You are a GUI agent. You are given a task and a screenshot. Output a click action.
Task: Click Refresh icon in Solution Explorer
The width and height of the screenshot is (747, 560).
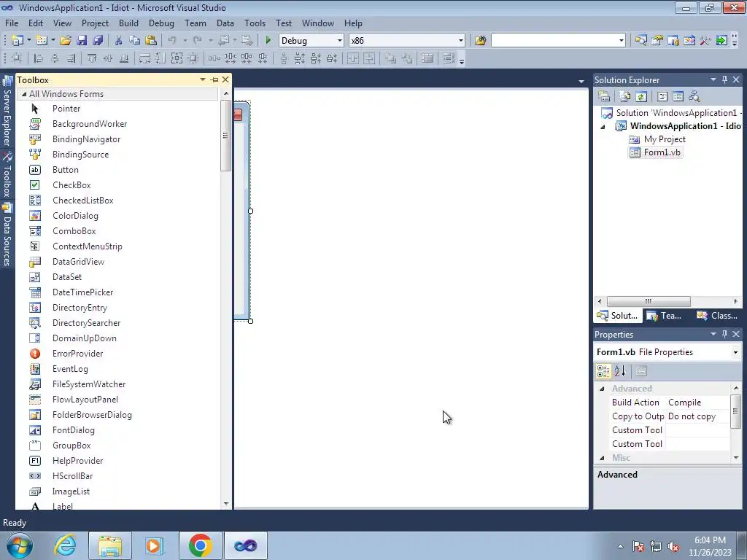pyautogui.click(x=641, y=97)
